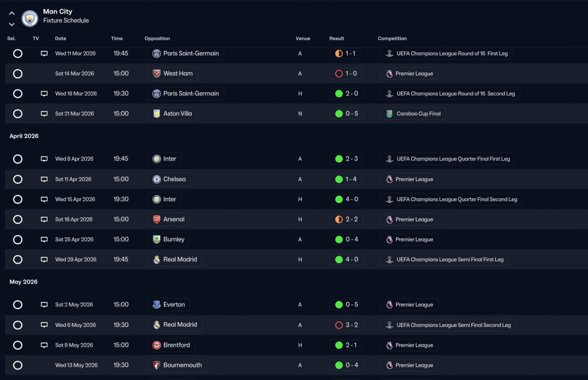The image size is (588, 380).
Task: Open UEFA Champions League Semi Final Second Leg
Action: click(x=448, y=325)
